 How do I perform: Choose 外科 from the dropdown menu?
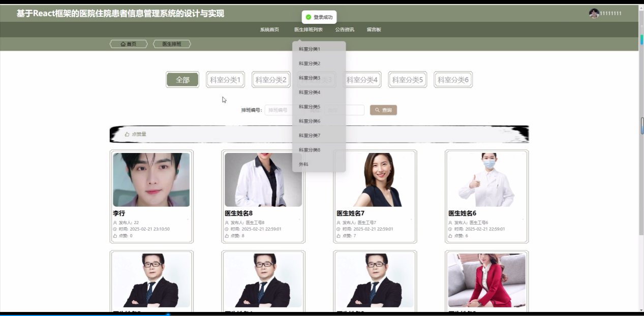tap(319, 164)
